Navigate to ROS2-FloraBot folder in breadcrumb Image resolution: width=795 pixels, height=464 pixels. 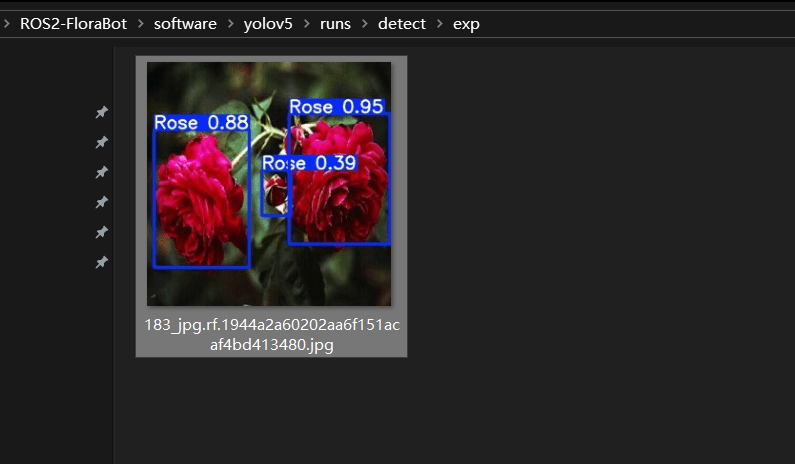pos(73,24)
